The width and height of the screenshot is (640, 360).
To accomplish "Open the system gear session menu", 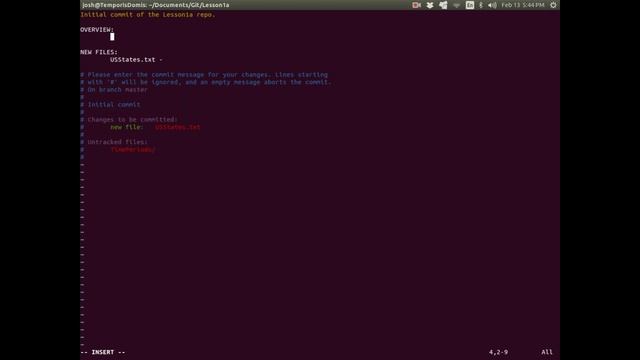I will click(x=553, y=5).
